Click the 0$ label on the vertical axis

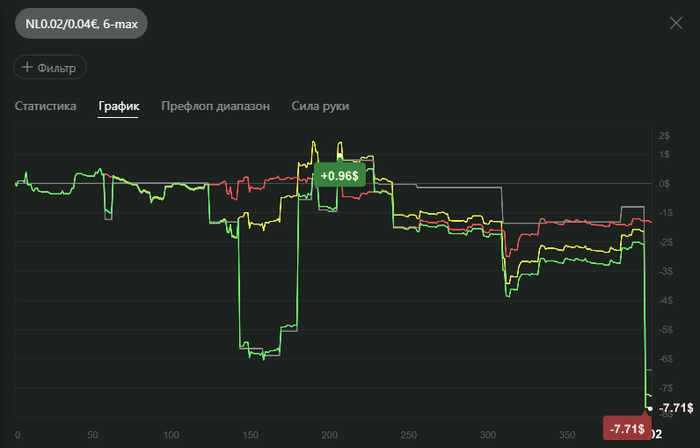pos(664,184)
